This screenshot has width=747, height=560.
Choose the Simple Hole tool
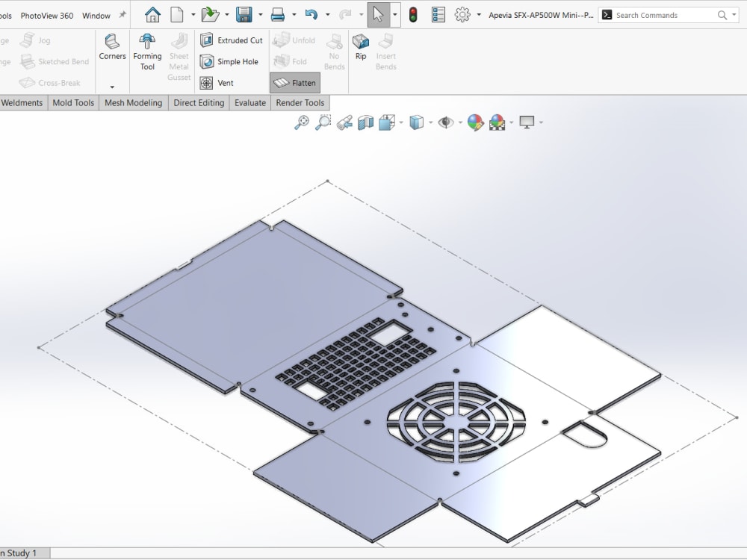[229, 61]
